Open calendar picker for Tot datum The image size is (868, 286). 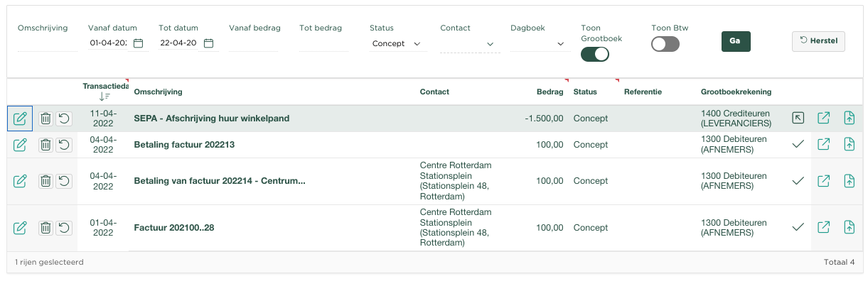pyautogui.click(x=209, y=43)
